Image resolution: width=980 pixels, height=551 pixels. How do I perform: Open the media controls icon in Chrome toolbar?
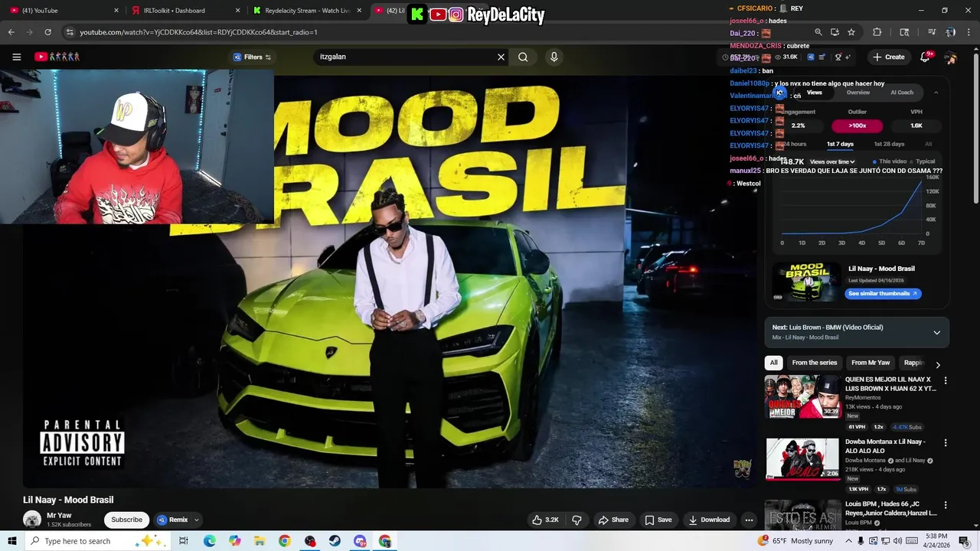(x=932, y=32)
